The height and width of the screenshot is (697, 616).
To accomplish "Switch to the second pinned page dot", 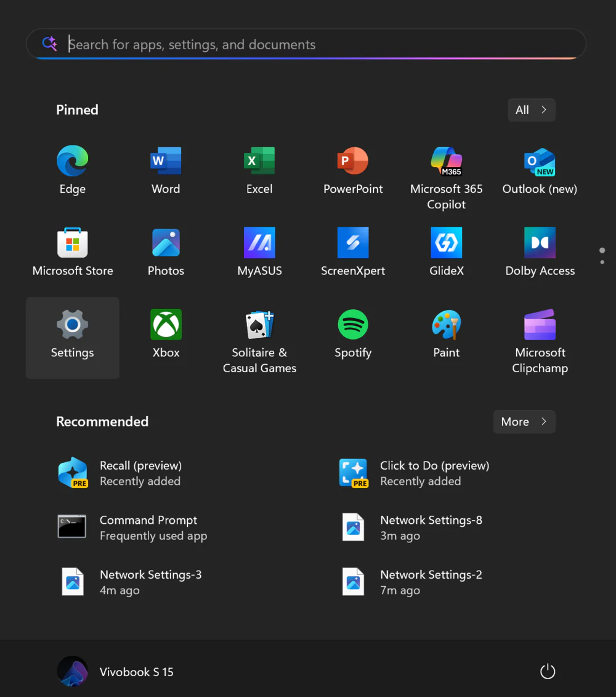I will [x=602, y=263].
